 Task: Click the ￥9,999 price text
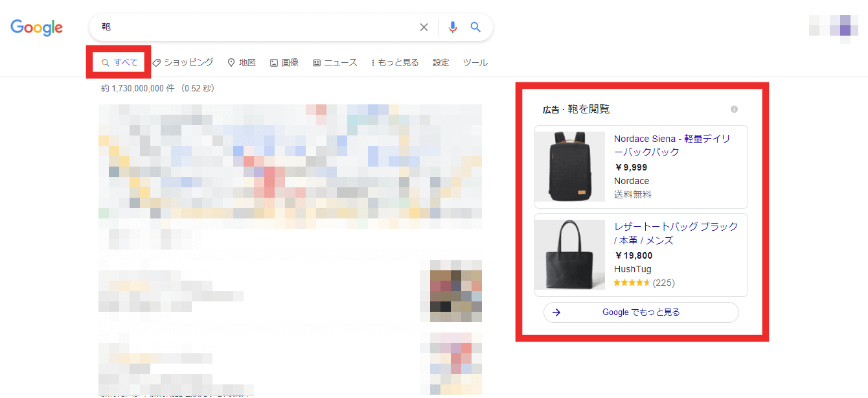[x=631, y=167]
